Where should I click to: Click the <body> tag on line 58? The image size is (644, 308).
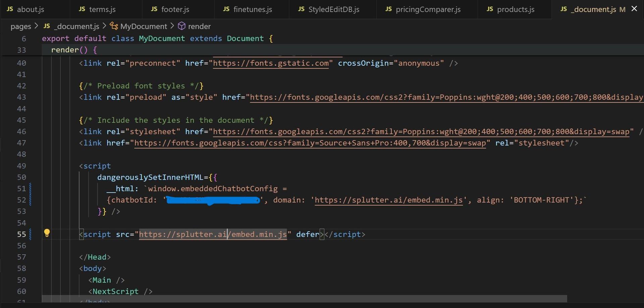click(93, 268)
